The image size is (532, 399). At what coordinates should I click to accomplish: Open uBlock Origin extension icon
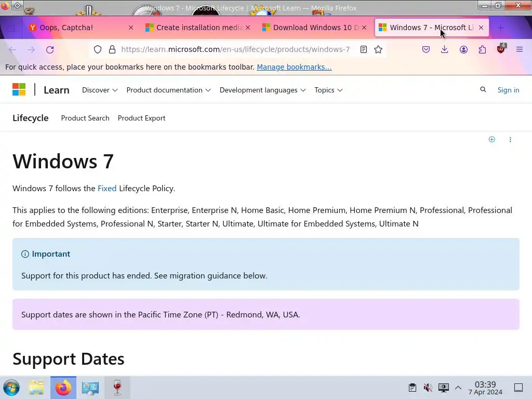(501, 49)
